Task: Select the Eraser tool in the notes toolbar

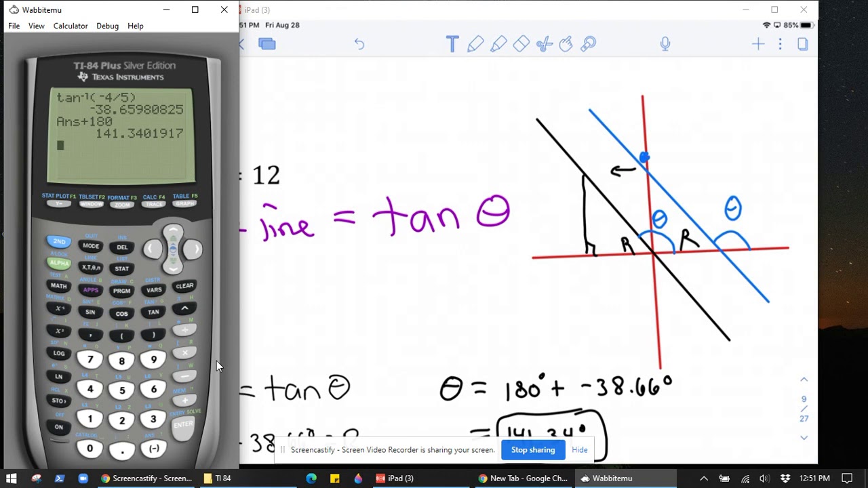Action: 521,44
